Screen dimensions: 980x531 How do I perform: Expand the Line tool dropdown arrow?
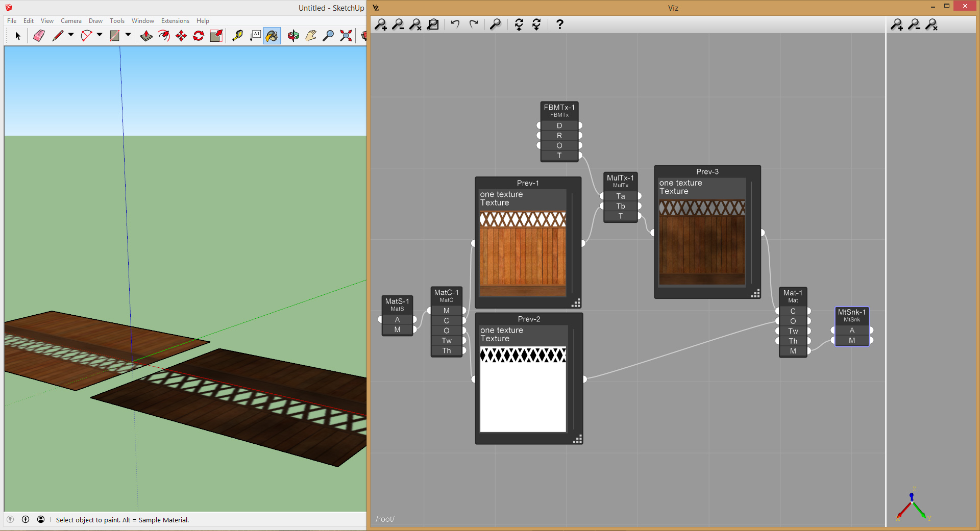point(71,35)
